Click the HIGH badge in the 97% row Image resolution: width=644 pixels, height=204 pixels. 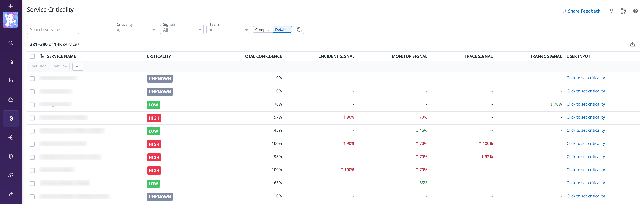154,118
